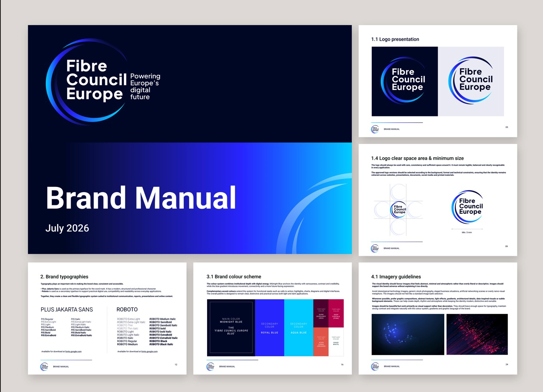Click the PJS Regular font sample
Screen dimensions: 543x392
pyautogui.click(x=47, y=319)
